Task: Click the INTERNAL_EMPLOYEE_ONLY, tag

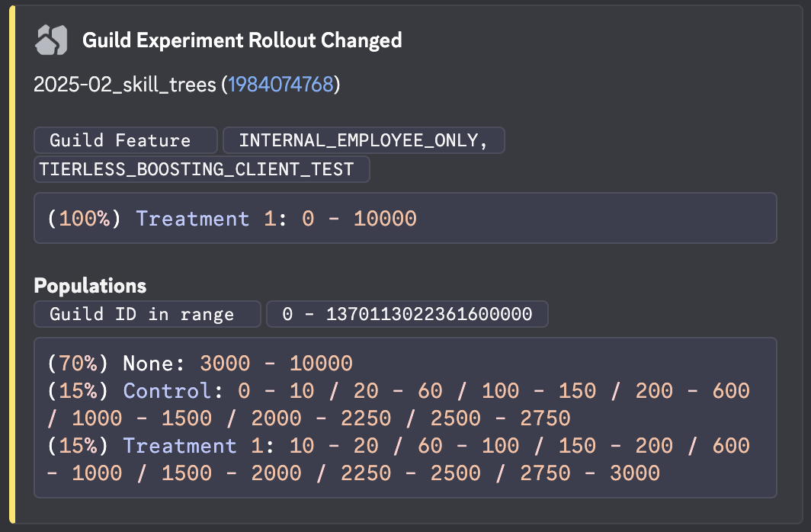Action: (364, 140)
